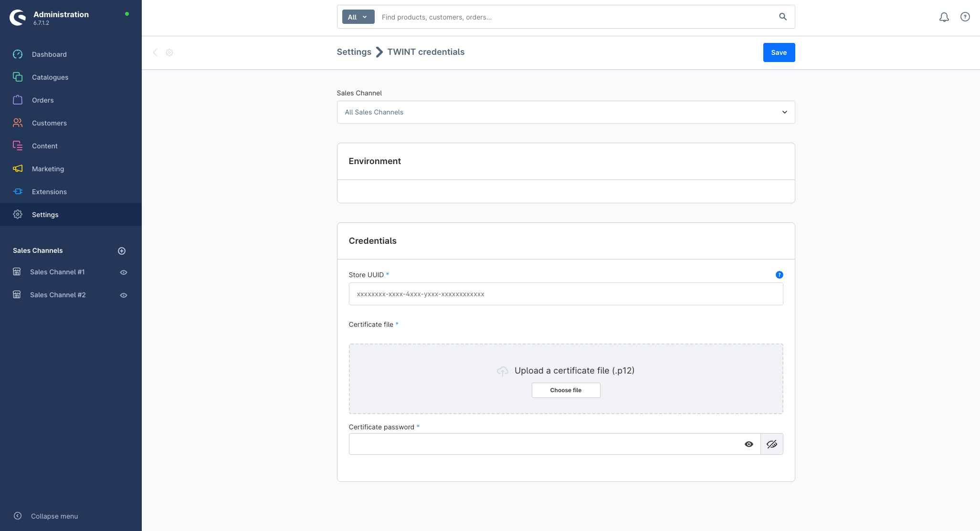Click the Content layout icon

(x=18, y=146)
